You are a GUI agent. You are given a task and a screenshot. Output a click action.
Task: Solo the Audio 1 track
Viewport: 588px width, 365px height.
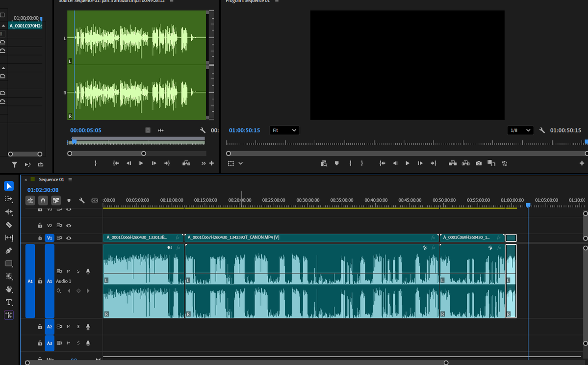click(x=78, y=271)
